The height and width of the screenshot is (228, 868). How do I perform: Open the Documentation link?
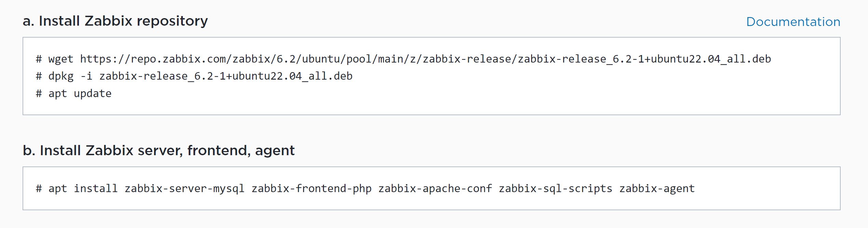coord(793,22)
